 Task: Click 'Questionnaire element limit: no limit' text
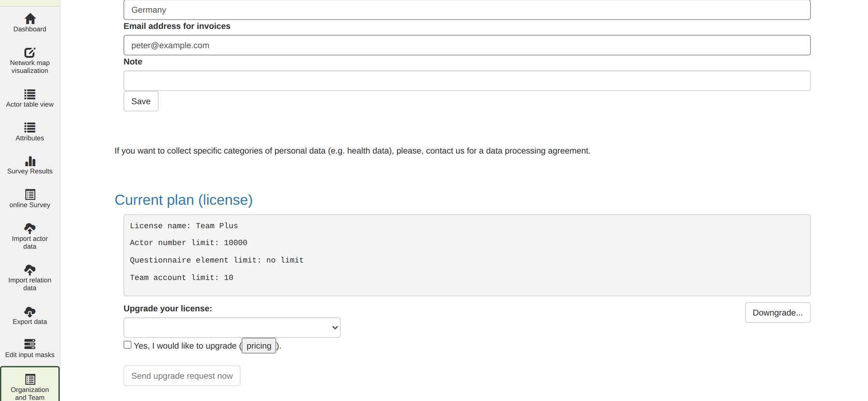[x=217, y=260]
